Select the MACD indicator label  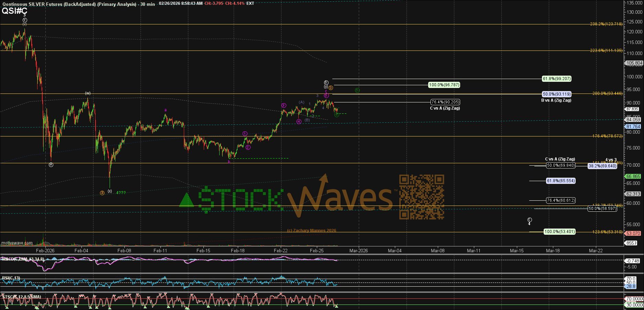pos(23,259)
